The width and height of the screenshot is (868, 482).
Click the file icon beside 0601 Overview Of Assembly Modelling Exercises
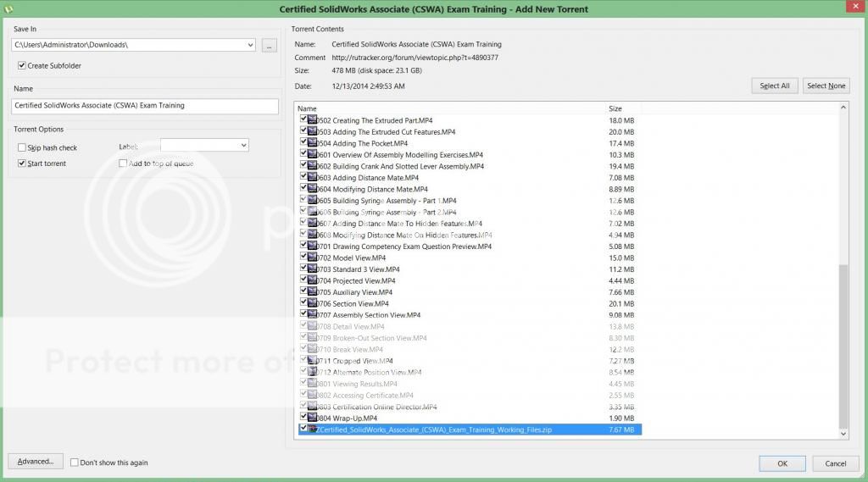pyautogui.click(x=313, y=155)
